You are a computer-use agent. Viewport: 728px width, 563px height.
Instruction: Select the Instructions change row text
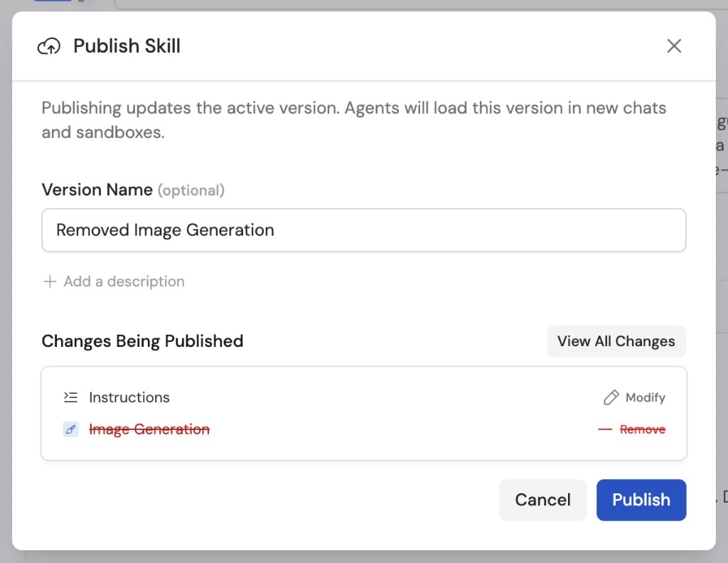(129, 397)
